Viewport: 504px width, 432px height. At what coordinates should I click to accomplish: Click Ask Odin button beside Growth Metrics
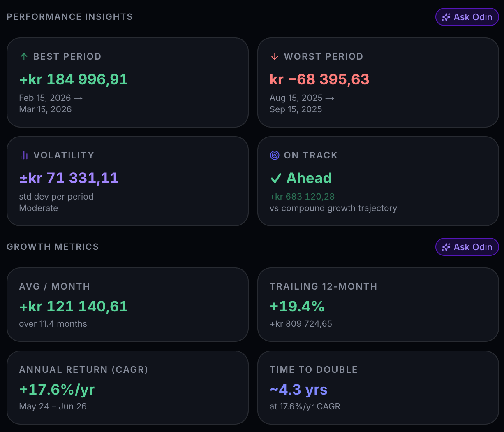(x=467, y=247)
